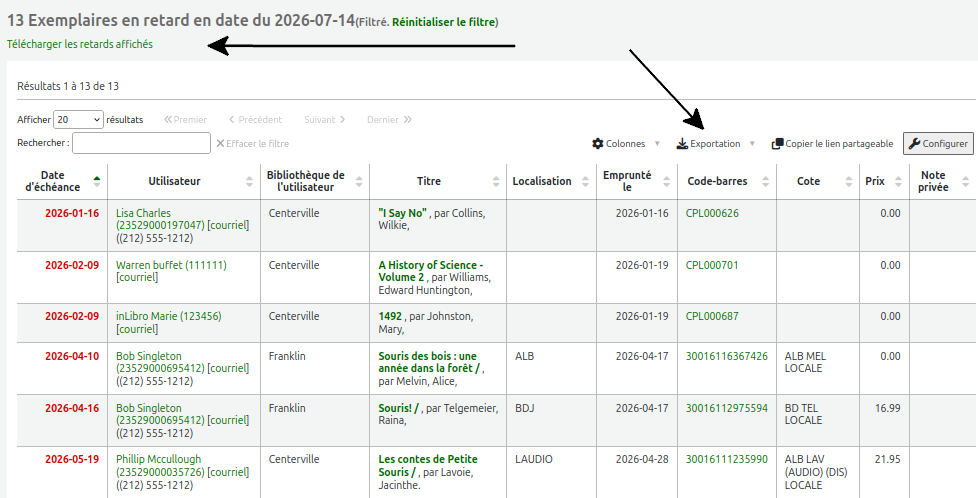Image resolution: width=978 pixels, height=498 pixels.
Task: Click the Exportation download icon
Action: point(682,144)
